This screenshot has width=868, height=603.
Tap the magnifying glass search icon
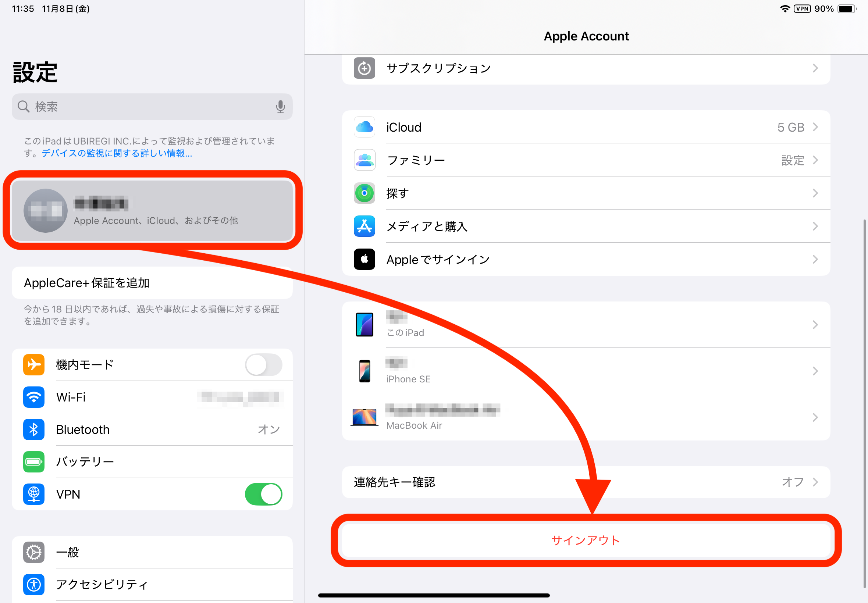(x=24, y=107)
